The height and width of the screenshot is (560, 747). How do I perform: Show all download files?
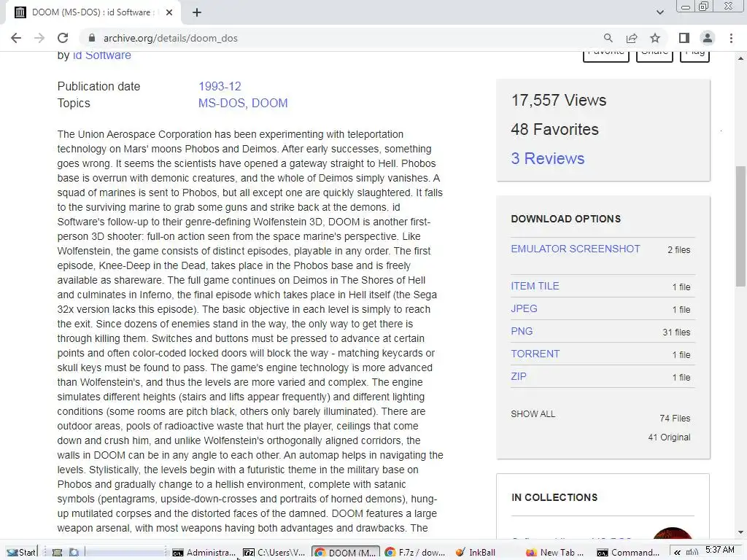533,414
